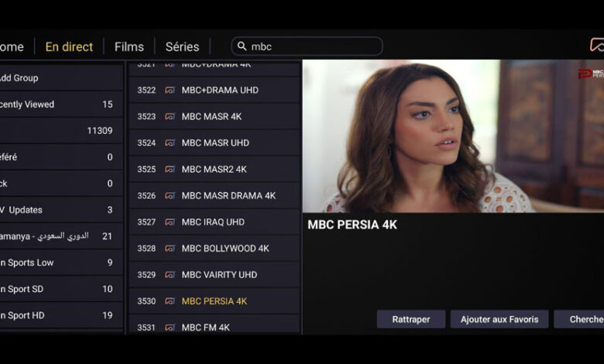Switch to the Séries tab
Image resolution: width=604 pixels, height=364 pixels.
pos(182,47)
